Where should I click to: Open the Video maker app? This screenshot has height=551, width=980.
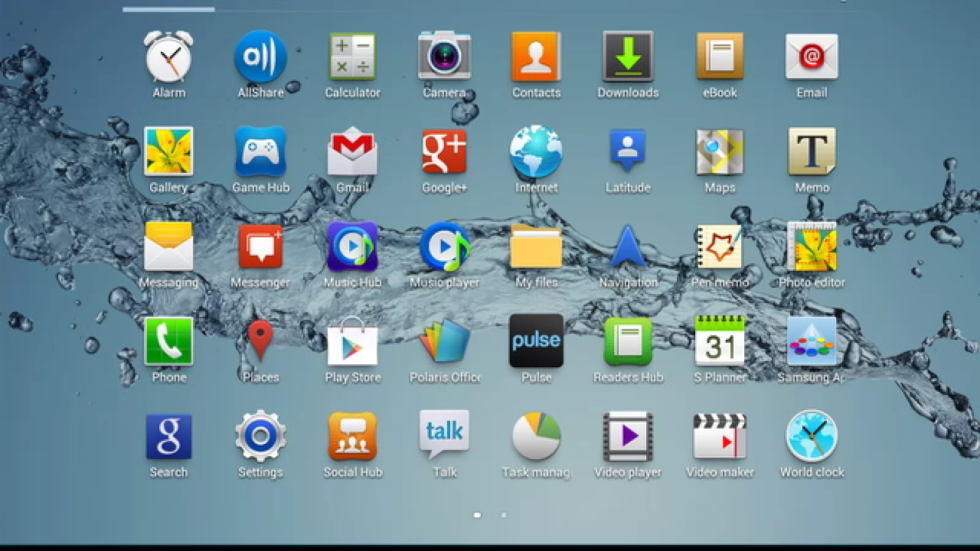pyautogui.click(x=720, y=436)
